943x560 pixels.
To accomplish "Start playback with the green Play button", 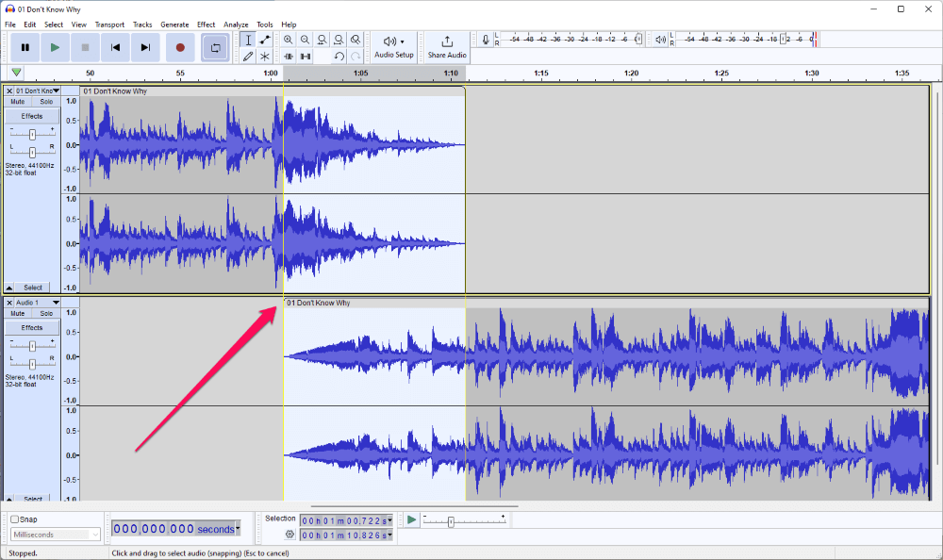I will (x=55, y=47).
